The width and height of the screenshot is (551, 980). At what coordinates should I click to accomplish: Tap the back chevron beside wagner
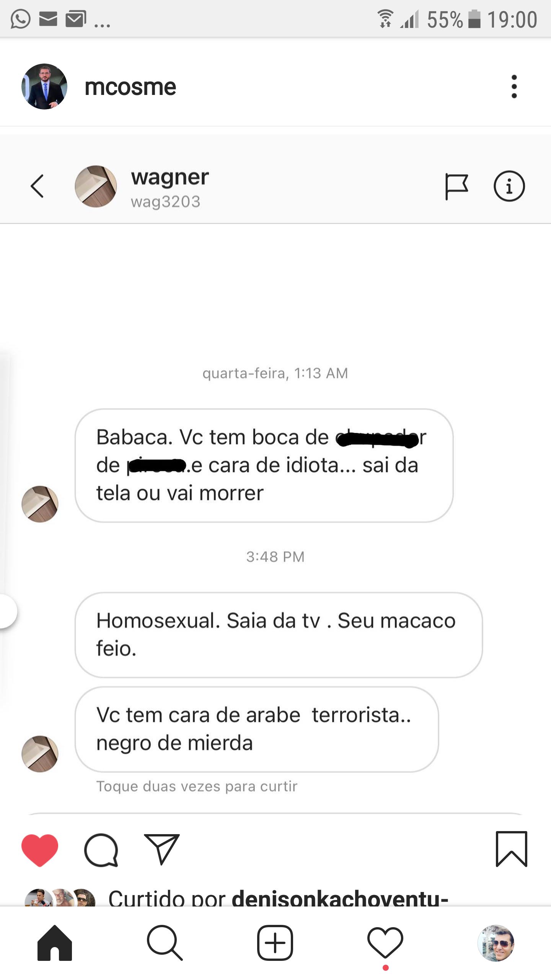click(37, 186)
